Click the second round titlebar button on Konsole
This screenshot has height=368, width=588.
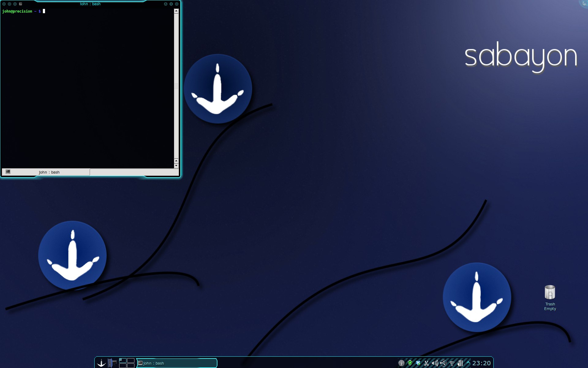[x=9, y=4]
